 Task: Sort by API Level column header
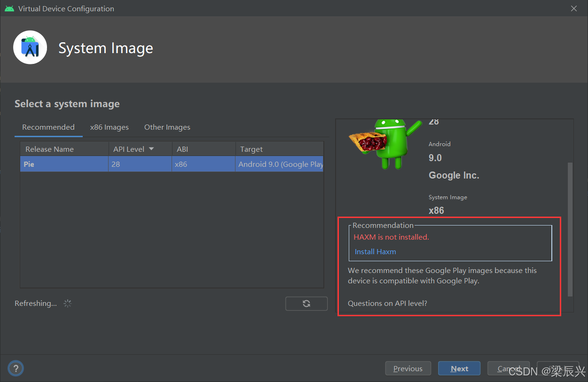(x=140, y=149)
